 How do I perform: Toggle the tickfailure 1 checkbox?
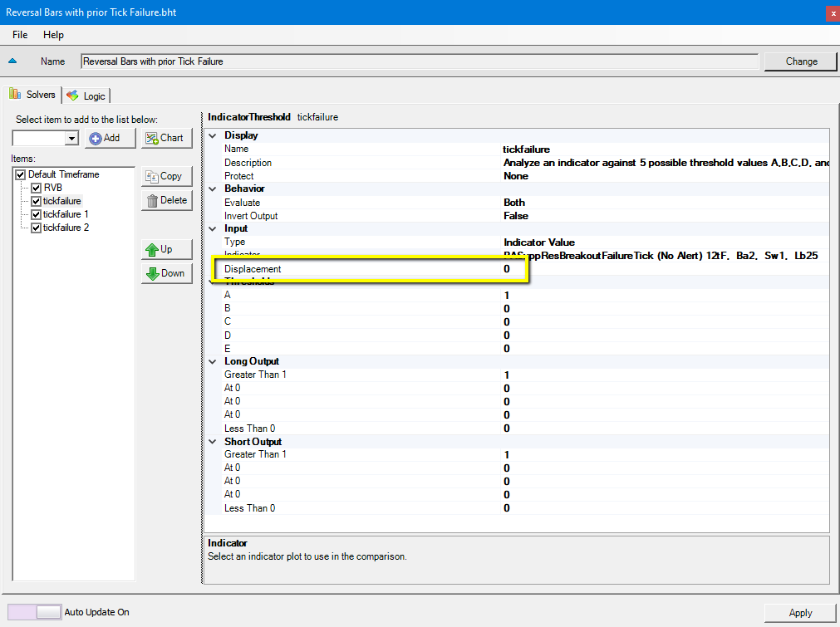point(36,215)
